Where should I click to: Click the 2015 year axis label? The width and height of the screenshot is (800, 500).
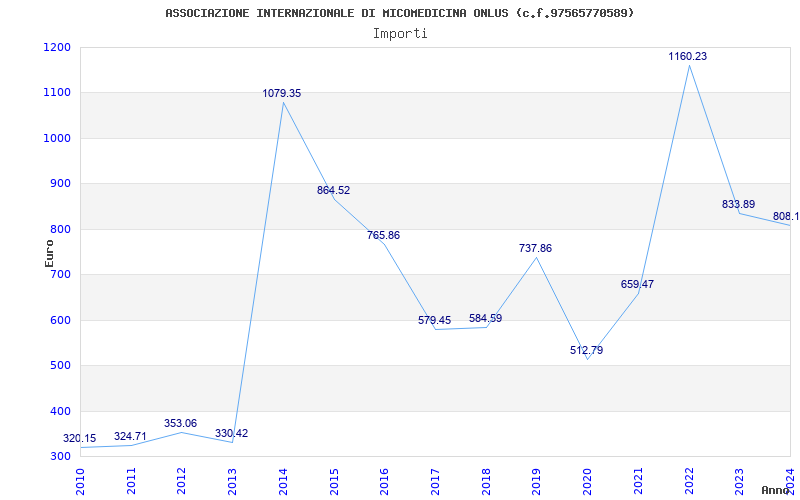point(334,482)
